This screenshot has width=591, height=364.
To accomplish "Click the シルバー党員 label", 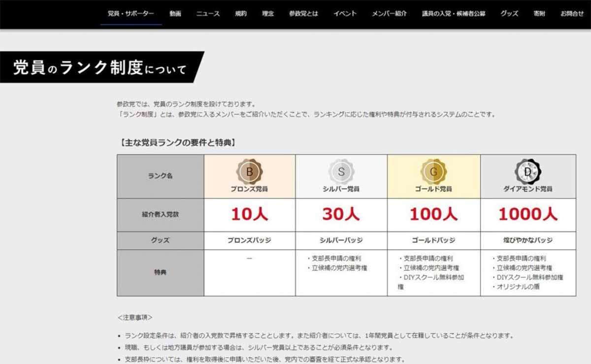I will pyautogui.click(x=341, y=189).
